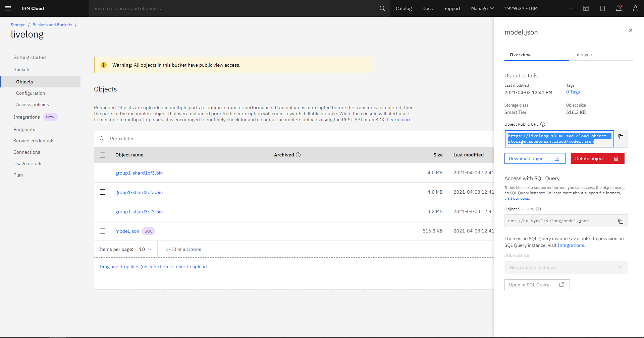644x338 pixels.
Task: Click the Delete object button
Action: 597,158
